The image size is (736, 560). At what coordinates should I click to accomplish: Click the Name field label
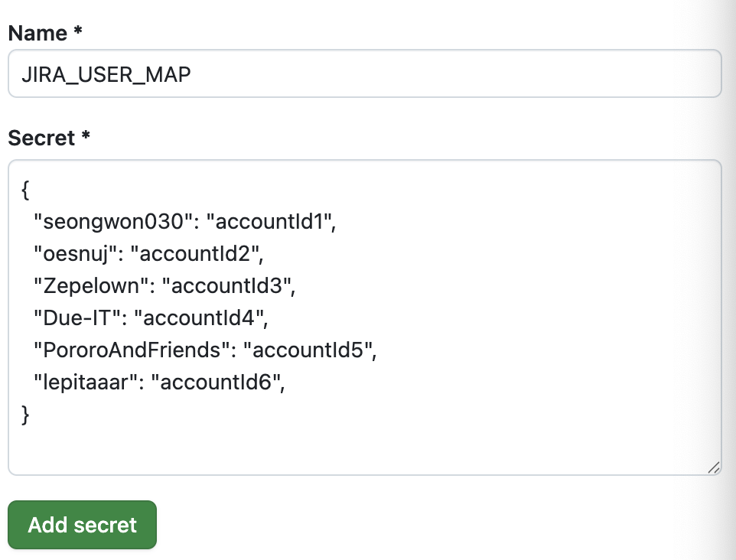click(x=45, y=33)
